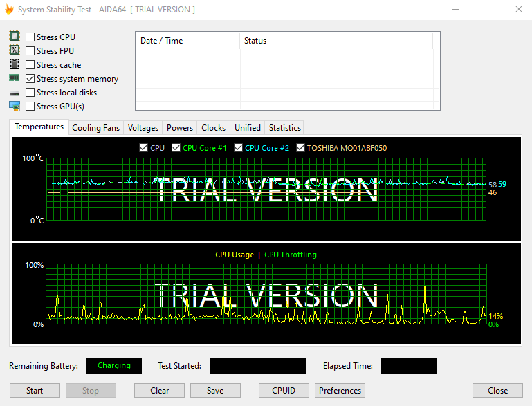532x406 pixels.
Task: Click the Close button at bottom right
Action: (x=497, y=390)
